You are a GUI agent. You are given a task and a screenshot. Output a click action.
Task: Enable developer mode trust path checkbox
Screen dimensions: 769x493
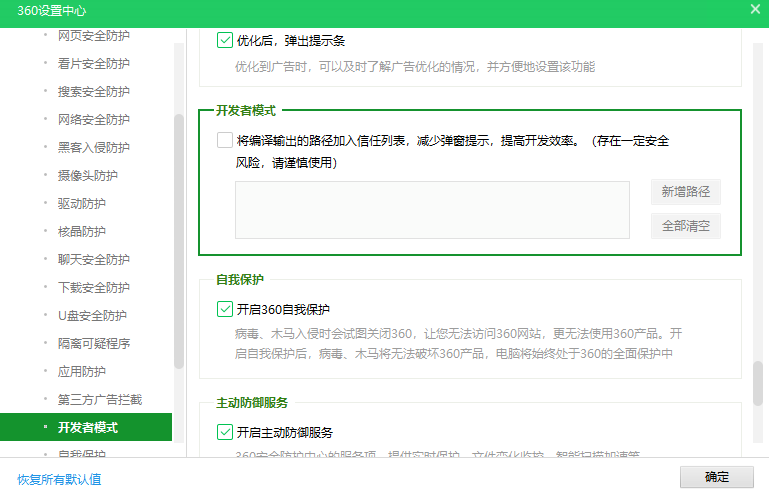coord(225,140)
